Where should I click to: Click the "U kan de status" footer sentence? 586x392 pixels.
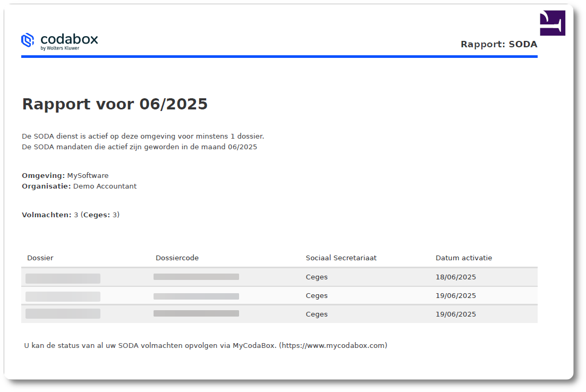tap(206, 346)
